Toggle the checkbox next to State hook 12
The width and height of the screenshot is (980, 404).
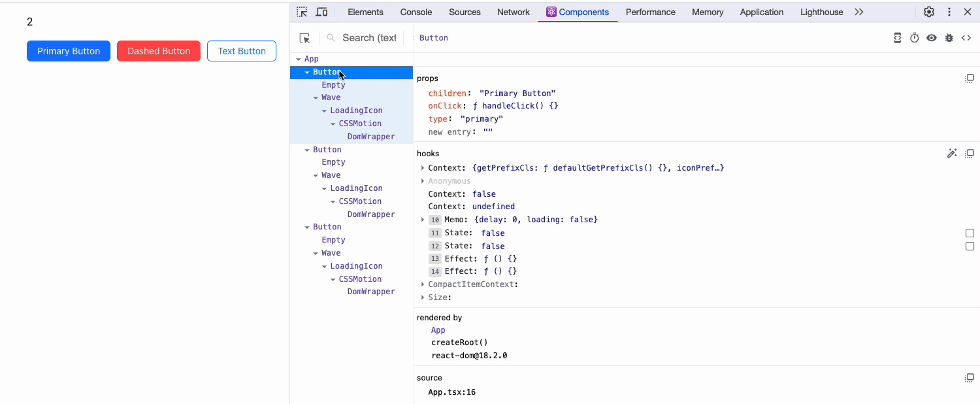970,246
